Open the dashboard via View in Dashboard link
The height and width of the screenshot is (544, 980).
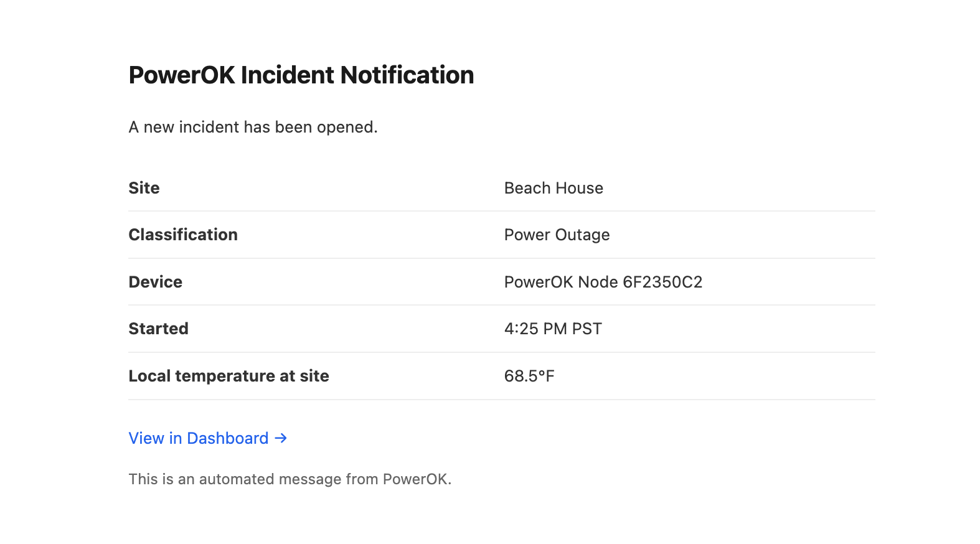point(198,438)
